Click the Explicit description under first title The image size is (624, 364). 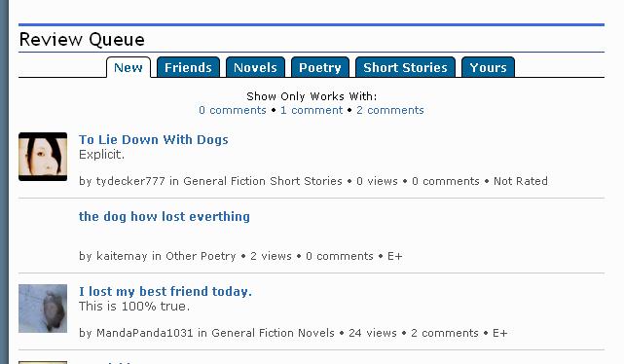(101, 155)
